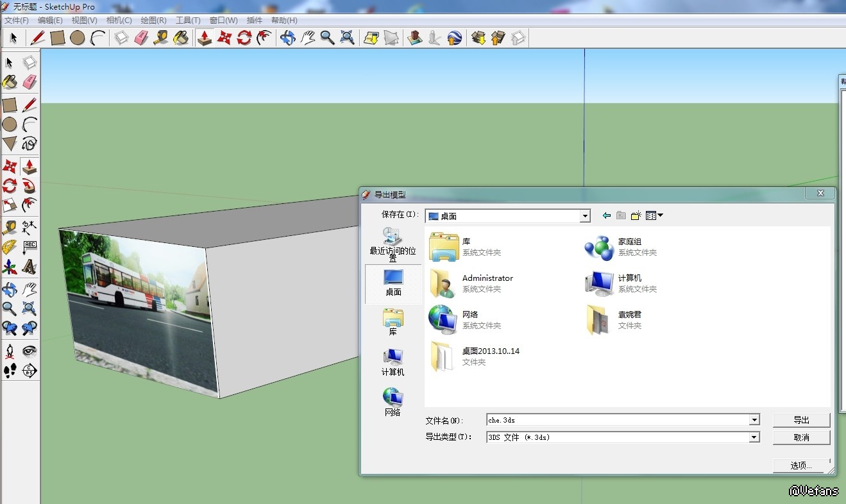Select the Offset tool in the left palette

tap(30, 206)
